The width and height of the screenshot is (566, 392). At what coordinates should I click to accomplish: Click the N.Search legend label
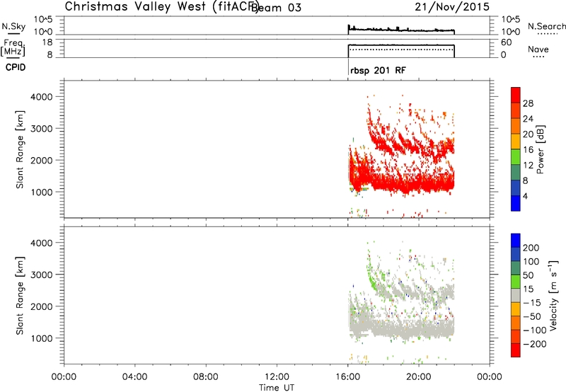pos(546,26)
